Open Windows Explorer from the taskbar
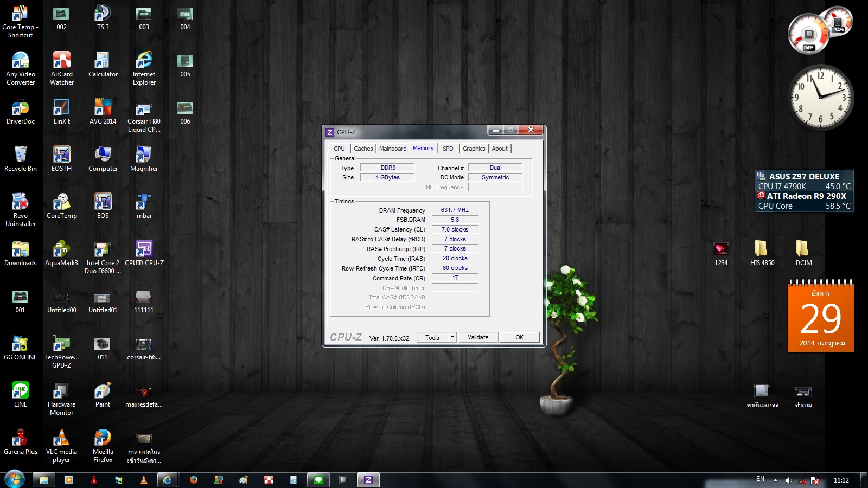Viewport: 868px width, 488px height. [x=44, y=480]
